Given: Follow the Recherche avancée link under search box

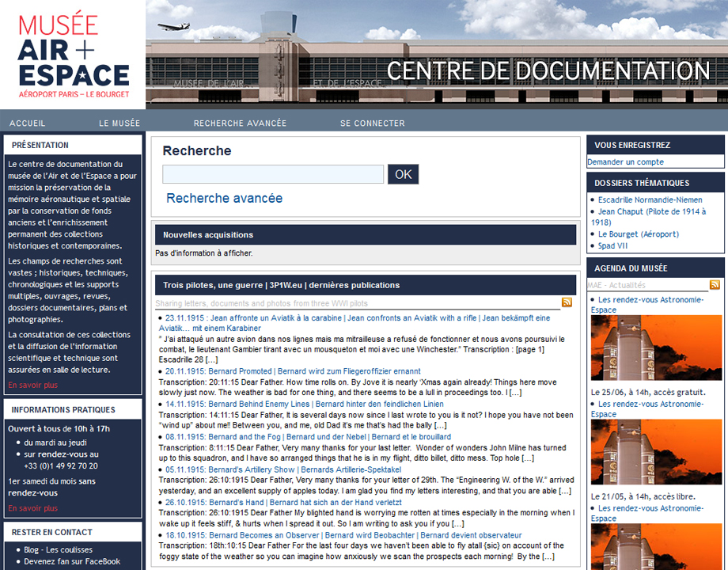Looking at the screenshot, I should coord(224,199).
